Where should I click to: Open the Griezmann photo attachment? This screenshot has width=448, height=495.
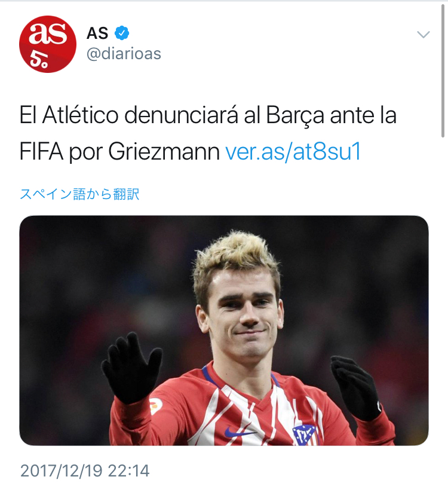tap(224, 331)
